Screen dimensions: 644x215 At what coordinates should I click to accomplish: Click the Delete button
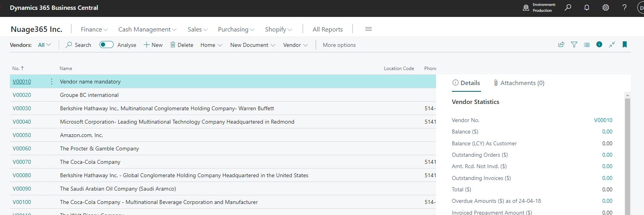click(182, 45)
